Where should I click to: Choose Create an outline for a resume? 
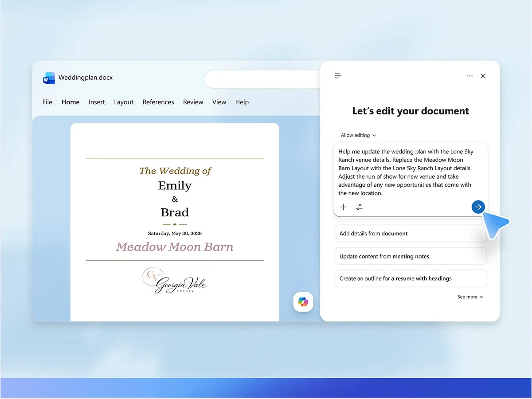(411, 278)
